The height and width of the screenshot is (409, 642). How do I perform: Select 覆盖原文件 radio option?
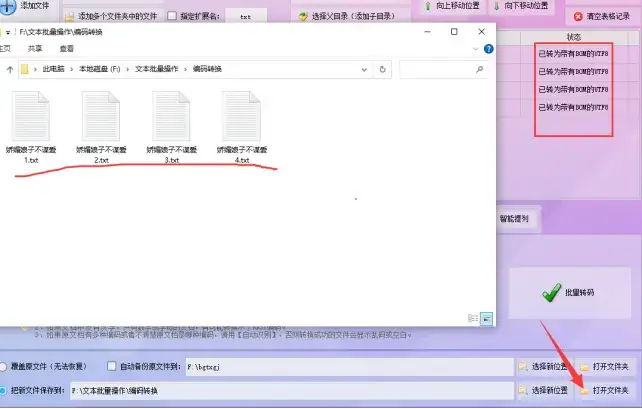pos(5,367)
